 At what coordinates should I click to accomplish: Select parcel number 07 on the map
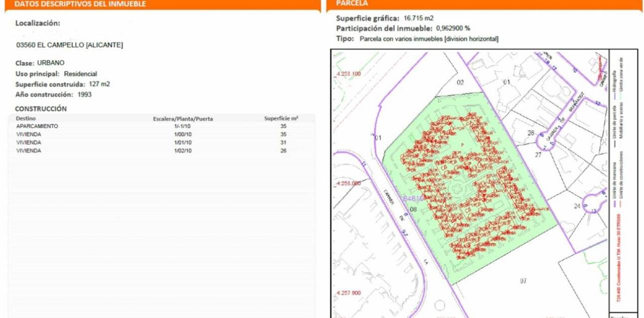coord(523,281)
